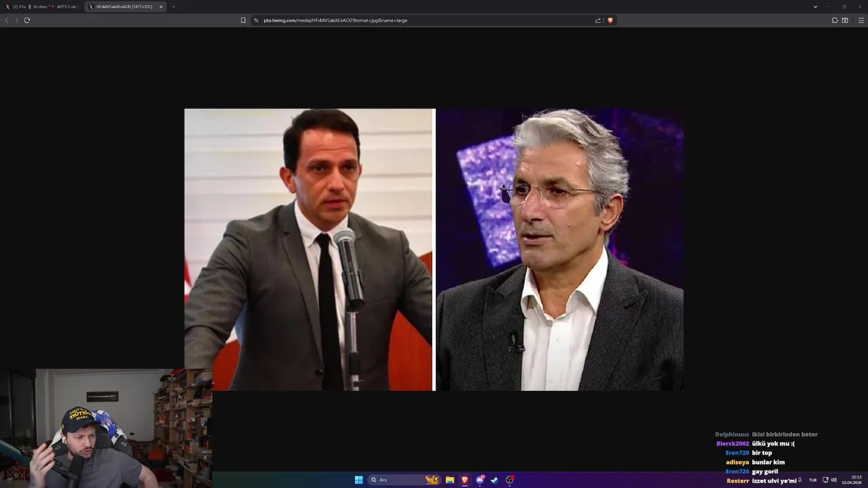This screenshot has width=868, height=488.
Task: Click chat message 'ikisi birbirinden beter'
Action: [x=785, y=434]
